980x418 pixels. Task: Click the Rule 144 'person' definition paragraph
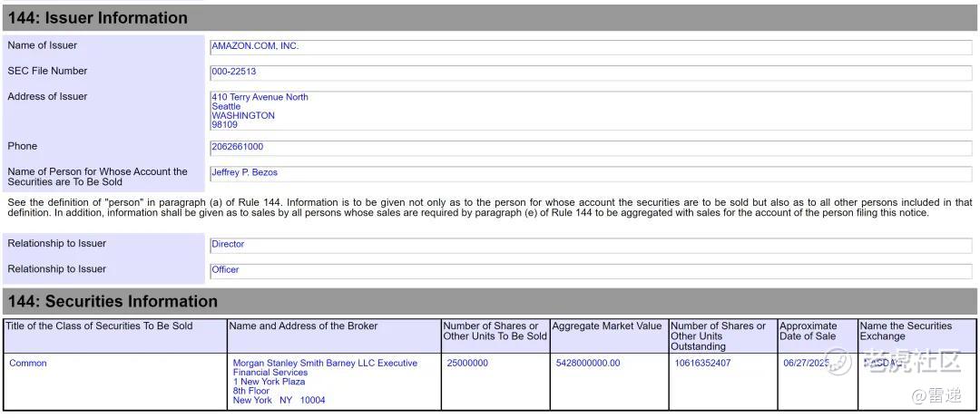[489, 208]
